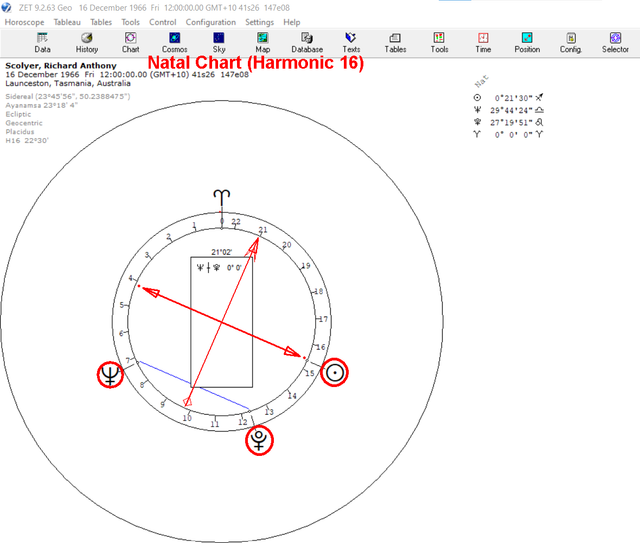Open the Config. toolbar icon
Viewport: 640px width, 543px height.
click(571, 43)
